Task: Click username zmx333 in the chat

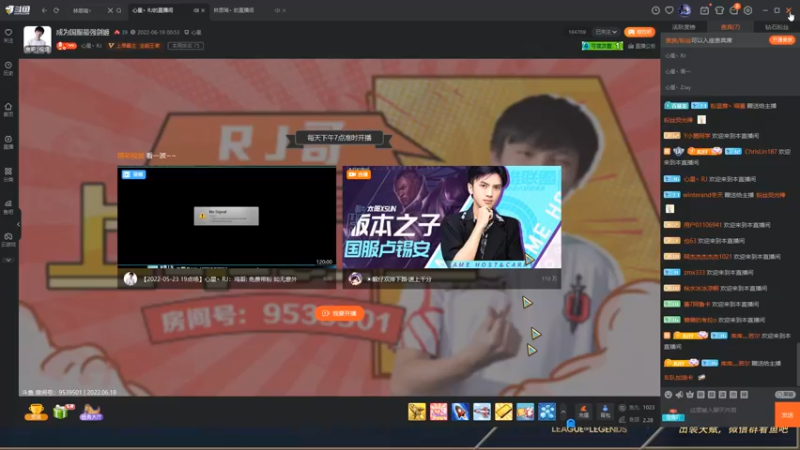Action: [694, 272]
